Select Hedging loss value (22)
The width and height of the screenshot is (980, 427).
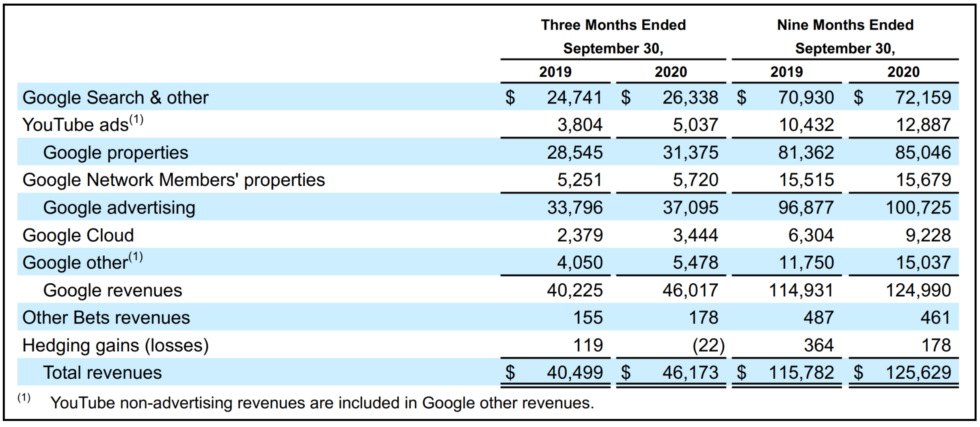(x=708, y=346)
